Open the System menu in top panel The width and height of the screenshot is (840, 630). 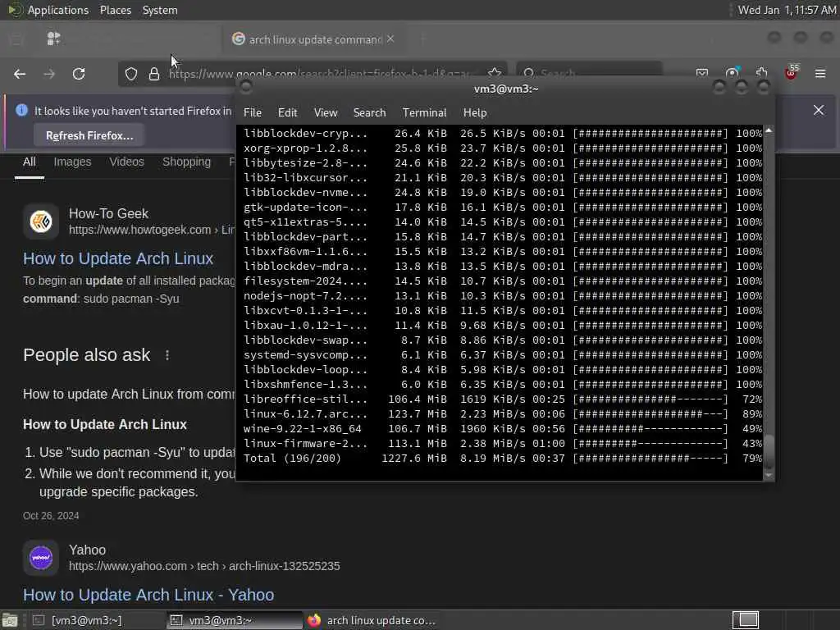coord(160,10)
